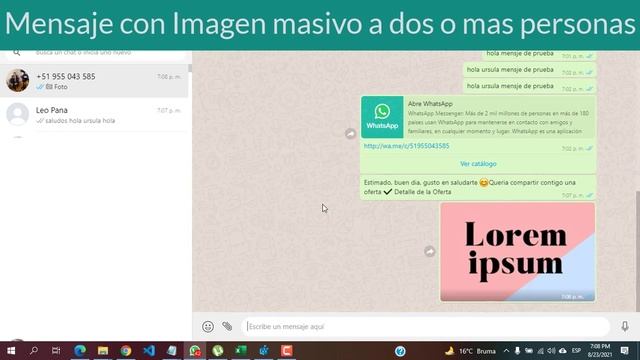Open the Leo Pana chat
The height and width of the screenshot is (360, 640).
[x=94, y=114]
